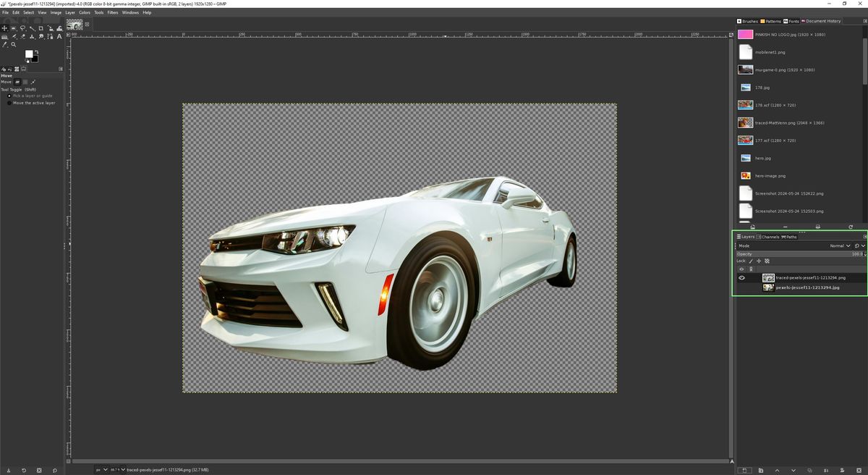Open the Filters menu
This screenshot has width=868, height=475.
pos(112,12)
